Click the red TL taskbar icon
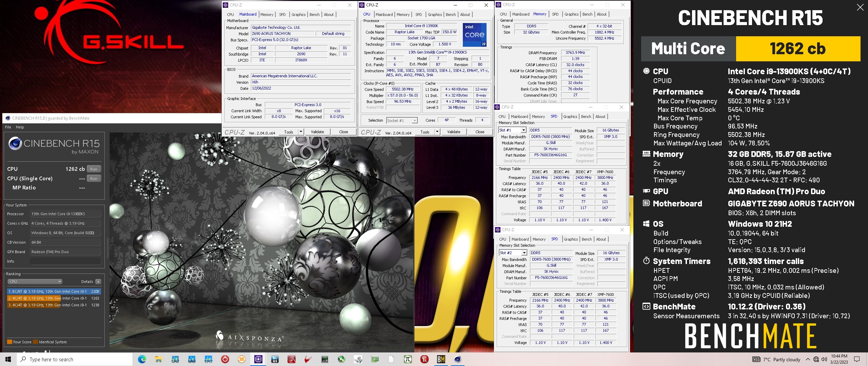This screenshot has height=366, width=868. point(425,359)
